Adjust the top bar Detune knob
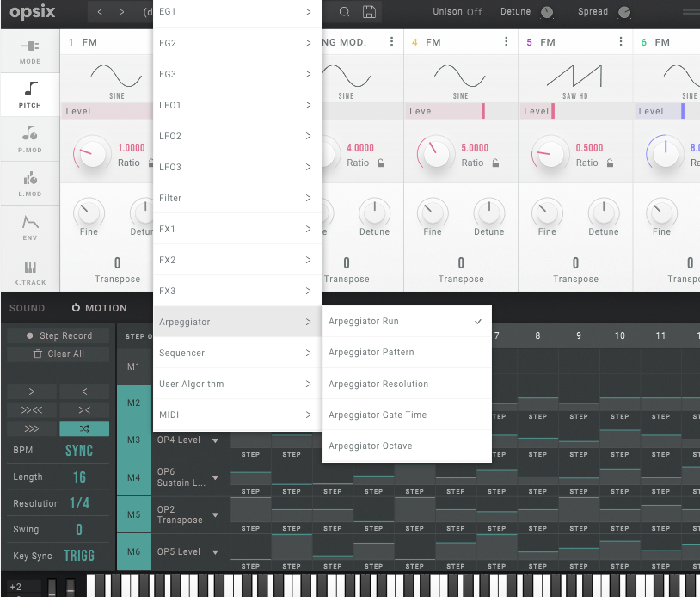Viewport: 700px width, 597px height. pyautogui.click(x=546, y=12)
